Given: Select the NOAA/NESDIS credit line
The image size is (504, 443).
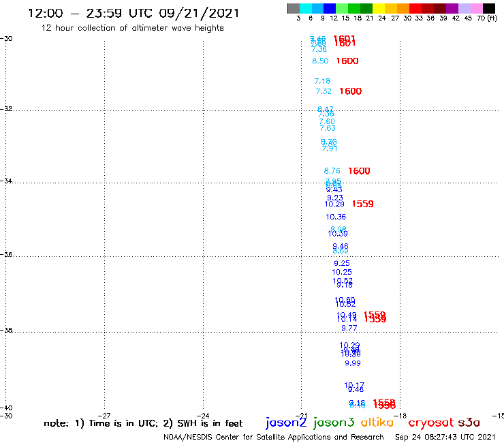Looking at the screenshot, I should click(x=274, y=437).
